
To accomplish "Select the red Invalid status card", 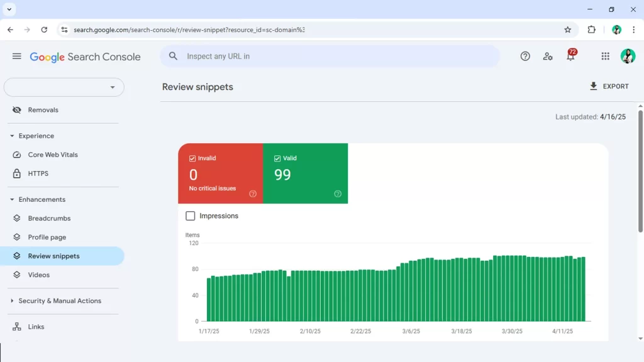I will 221,173.
